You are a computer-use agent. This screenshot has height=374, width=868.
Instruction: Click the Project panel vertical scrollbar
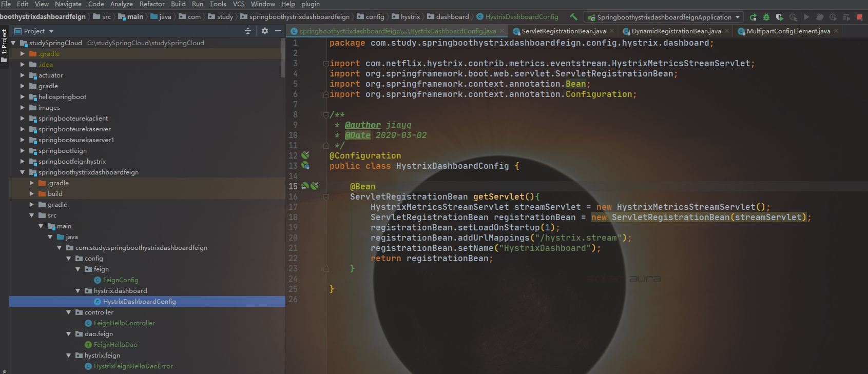point(283,57)
